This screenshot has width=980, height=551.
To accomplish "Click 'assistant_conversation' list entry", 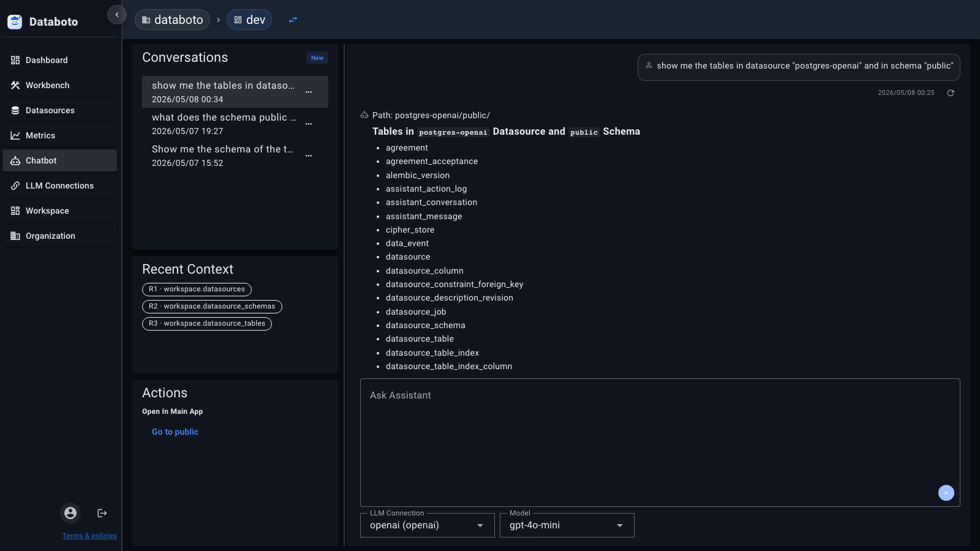I will pos(431,202).
